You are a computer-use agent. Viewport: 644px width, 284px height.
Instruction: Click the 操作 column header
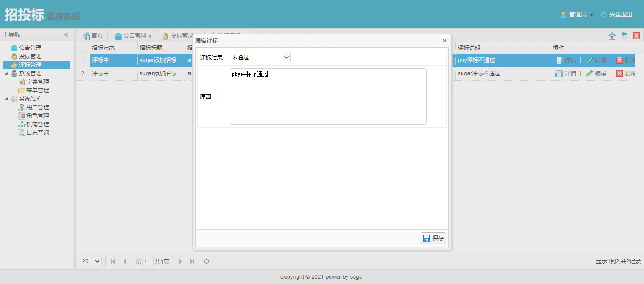[593, 48]
